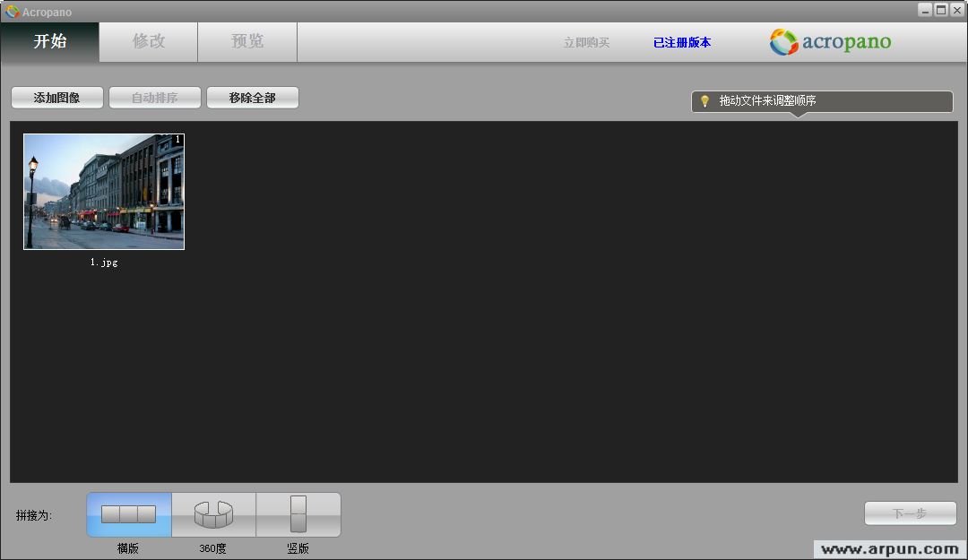The width and height of the screenshot is (968, 560).
Task: Select the 开始 tab
Action: tap(49, 41)
